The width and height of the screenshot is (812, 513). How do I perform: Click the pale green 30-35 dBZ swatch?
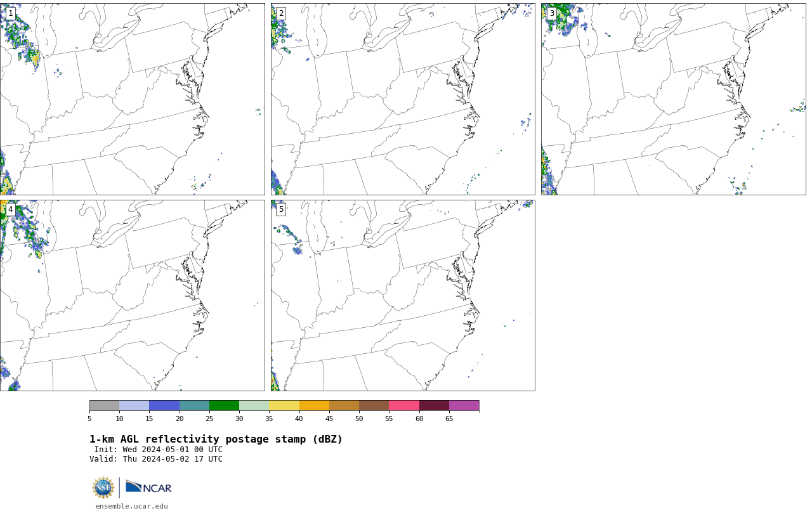(x=254, y=406)
